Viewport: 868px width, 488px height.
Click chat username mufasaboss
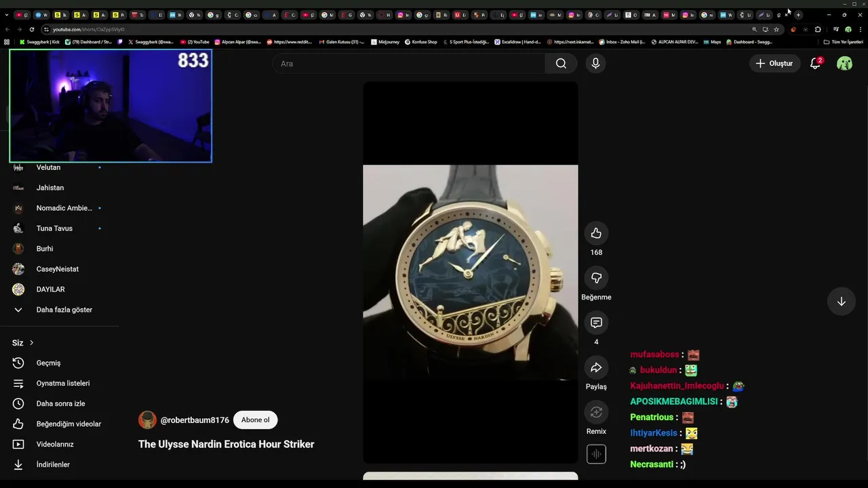654,354
